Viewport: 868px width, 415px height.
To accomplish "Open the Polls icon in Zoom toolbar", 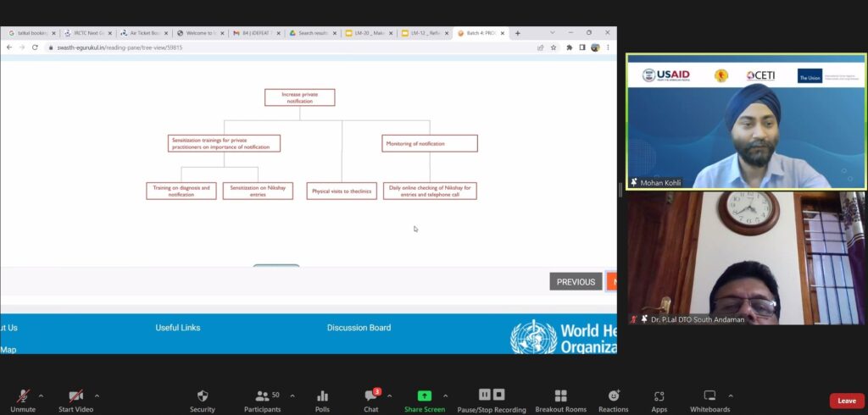I will click(322, 396).
